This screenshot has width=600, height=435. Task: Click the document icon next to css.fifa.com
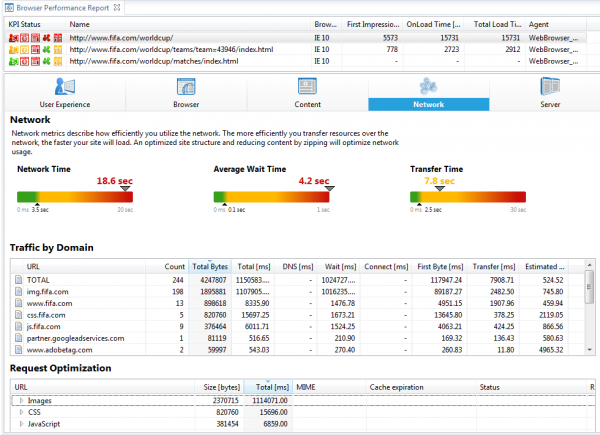point(18,315)
